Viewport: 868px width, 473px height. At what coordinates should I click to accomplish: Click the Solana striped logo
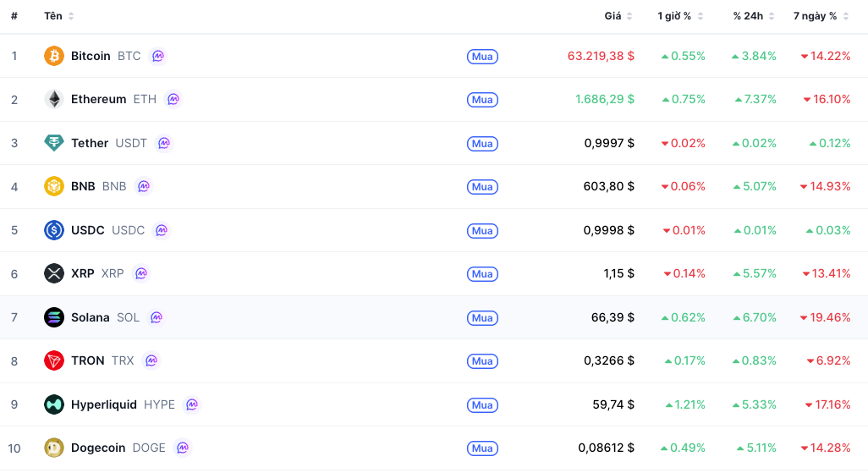coord(53,317)
